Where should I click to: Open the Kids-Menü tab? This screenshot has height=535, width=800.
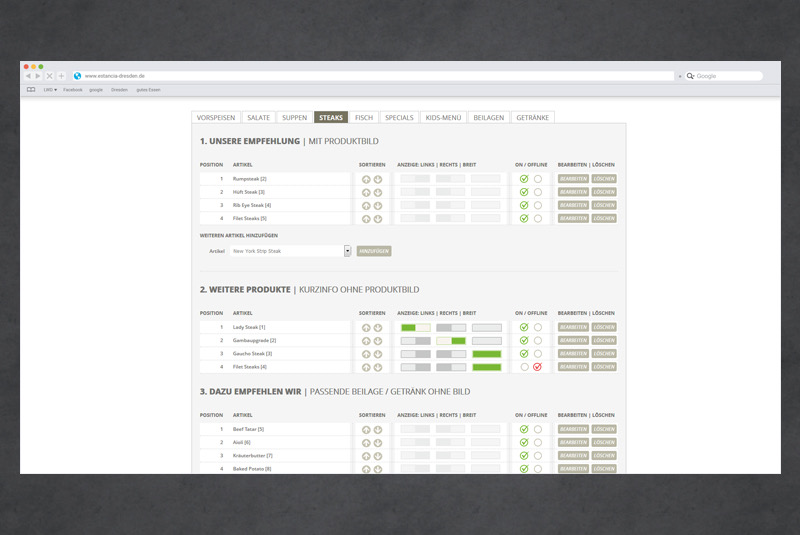click(x=443, y=118)
